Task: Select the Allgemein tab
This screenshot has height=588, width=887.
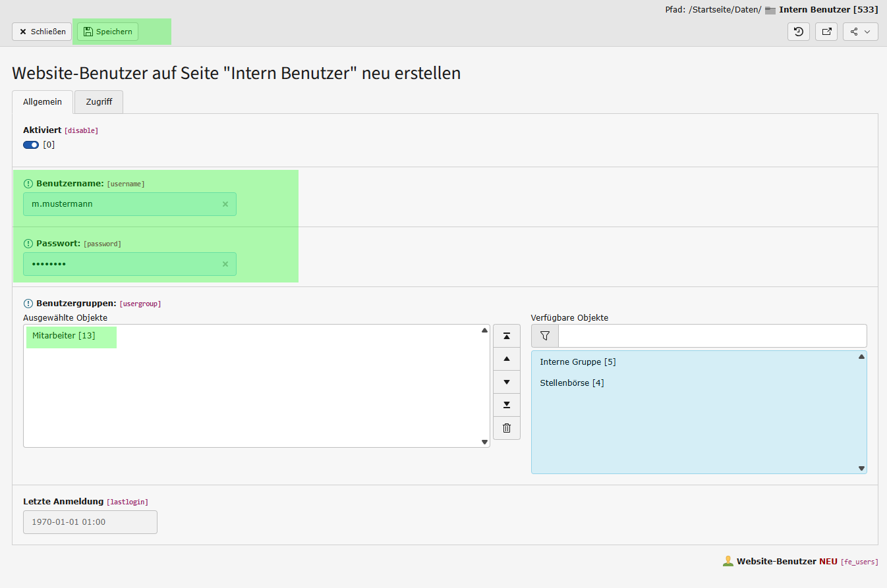Action: point(42,102)
